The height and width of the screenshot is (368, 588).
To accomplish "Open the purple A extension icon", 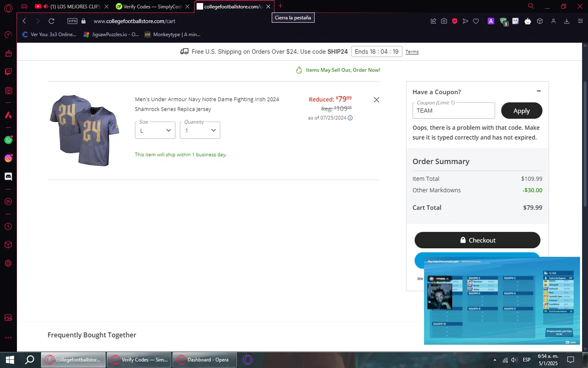I will (491, 21).
